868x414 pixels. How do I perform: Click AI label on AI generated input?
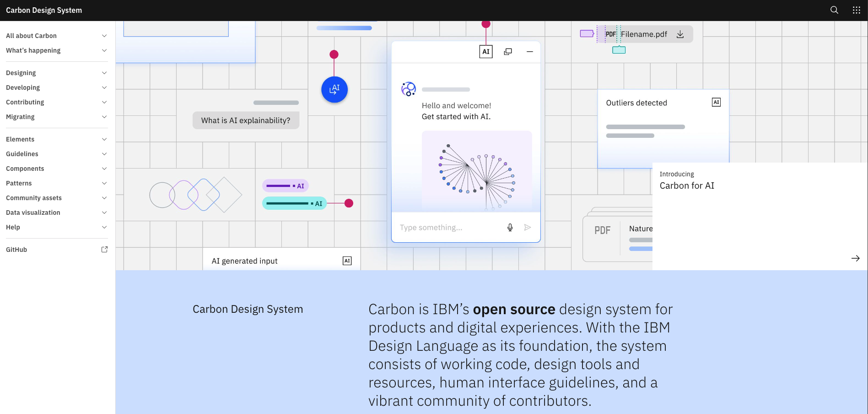point(347,261)
